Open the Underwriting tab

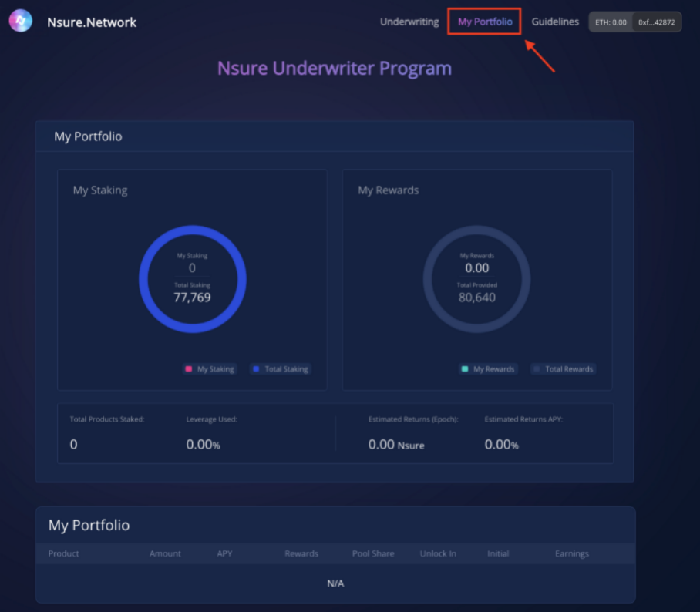tap(409, 22)
